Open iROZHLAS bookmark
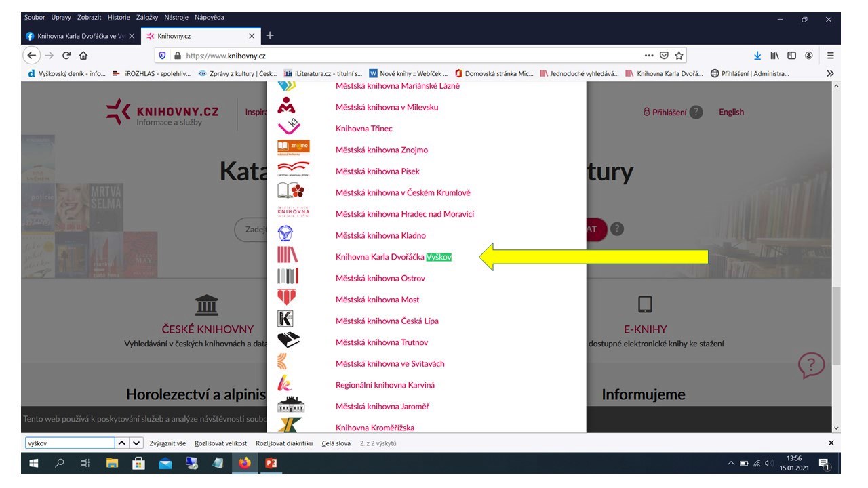The image size is (868, 488). (x=153, y=73)
